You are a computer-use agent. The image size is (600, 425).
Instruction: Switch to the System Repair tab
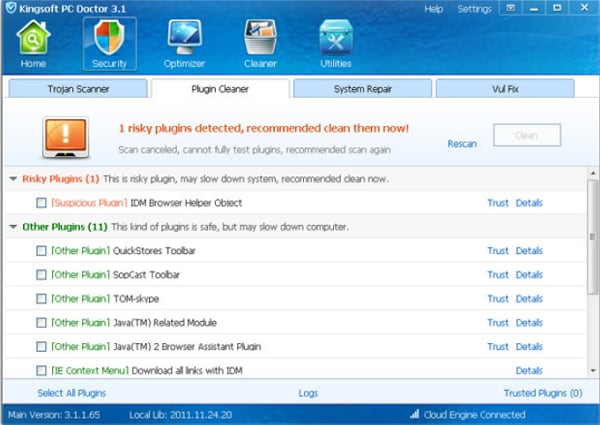(362, 89)
